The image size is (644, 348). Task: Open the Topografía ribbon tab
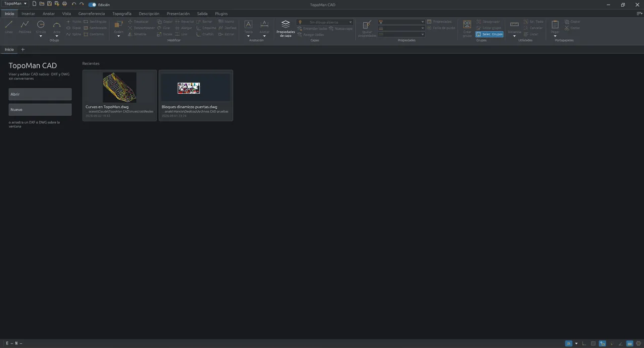pos(122,14)
